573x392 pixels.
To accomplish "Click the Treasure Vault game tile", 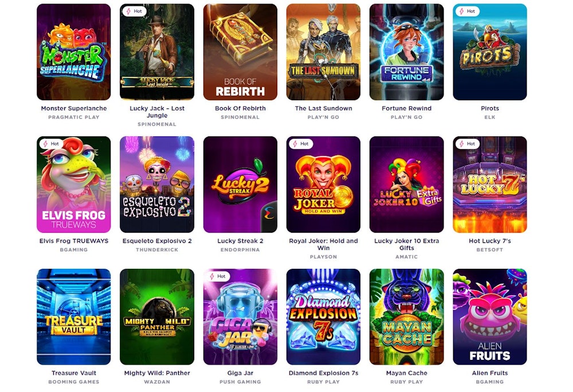I will click(x=73, y=317).
